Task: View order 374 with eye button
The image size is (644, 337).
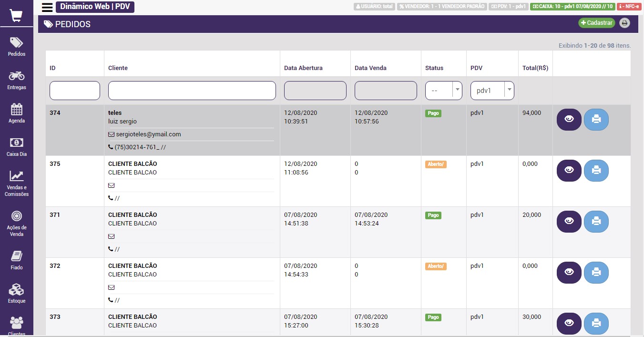Action: point(569,119)
